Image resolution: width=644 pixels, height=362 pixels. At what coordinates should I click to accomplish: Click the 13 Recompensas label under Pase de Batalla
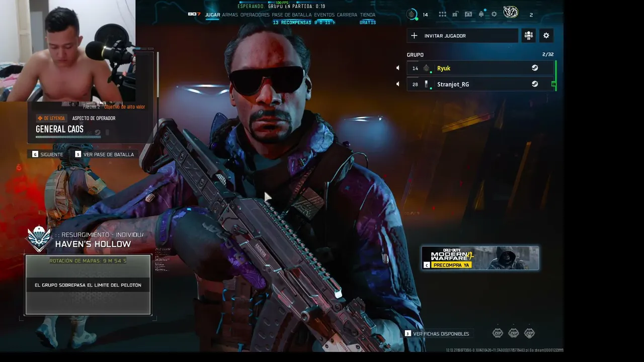pyautogui.click(x=292, y=23)
